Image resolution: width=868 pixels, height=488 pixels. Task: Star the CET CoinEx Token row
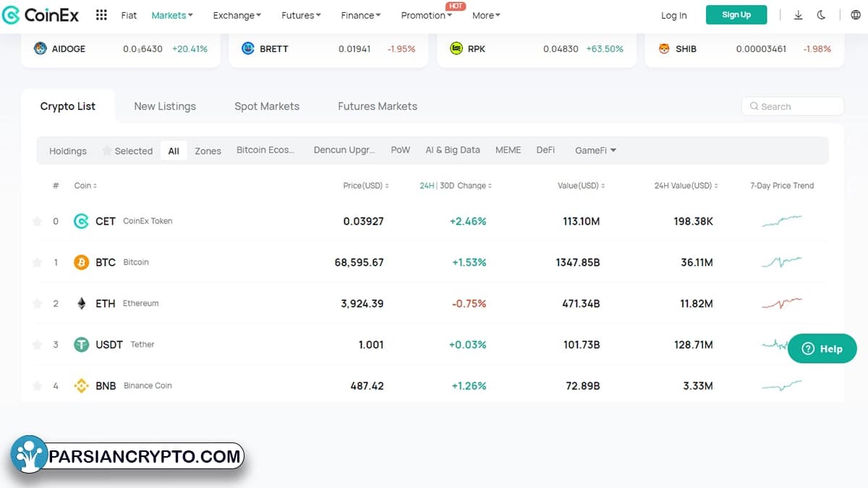38,221
